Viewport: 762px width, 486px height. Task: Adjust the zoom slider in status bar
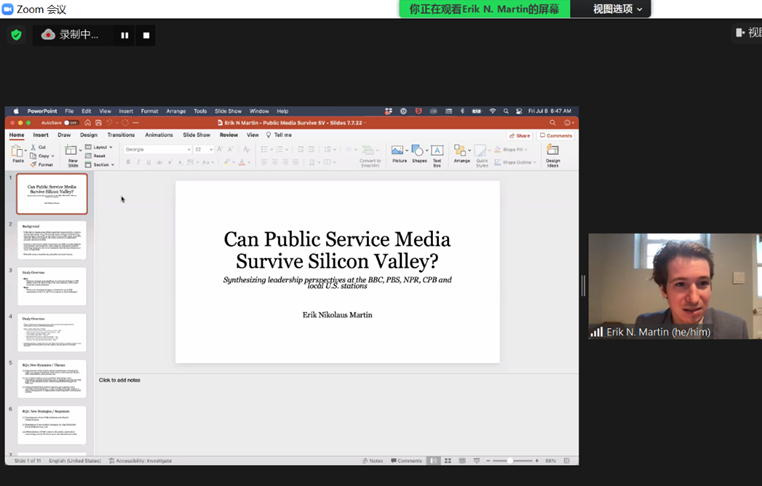point(511,461)
